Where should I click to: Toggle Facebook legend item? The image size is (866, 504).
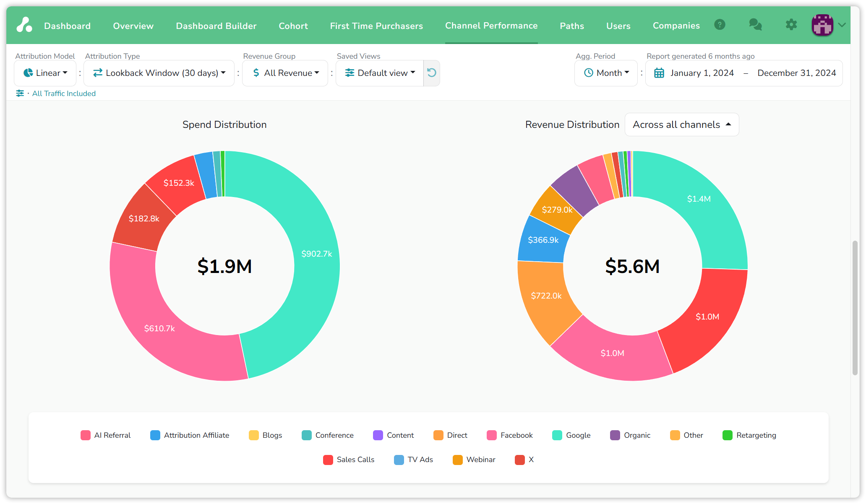[x=510, y=435]
